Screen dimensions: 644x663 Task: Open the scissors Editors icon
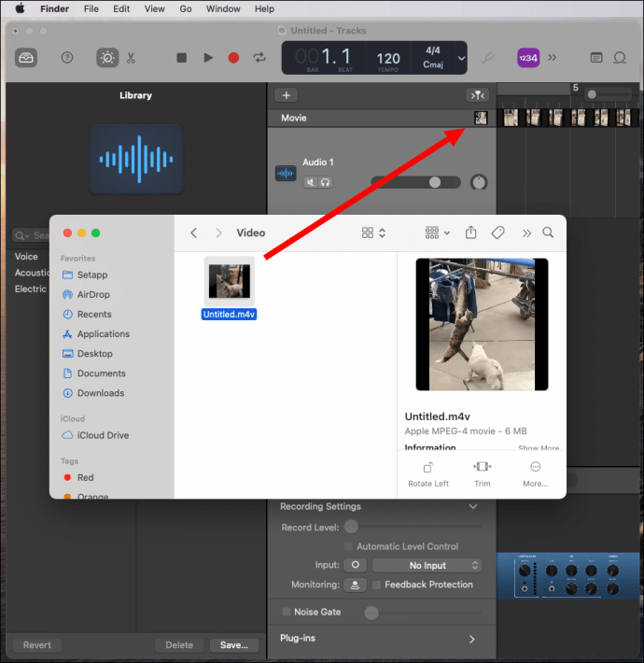pyautogui.click(x=131, y=58)
